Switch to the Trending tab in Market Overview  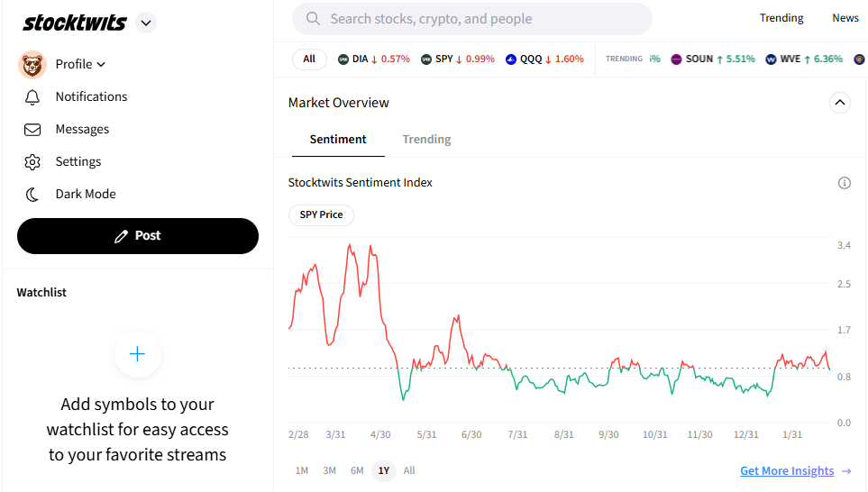(427, 140)
